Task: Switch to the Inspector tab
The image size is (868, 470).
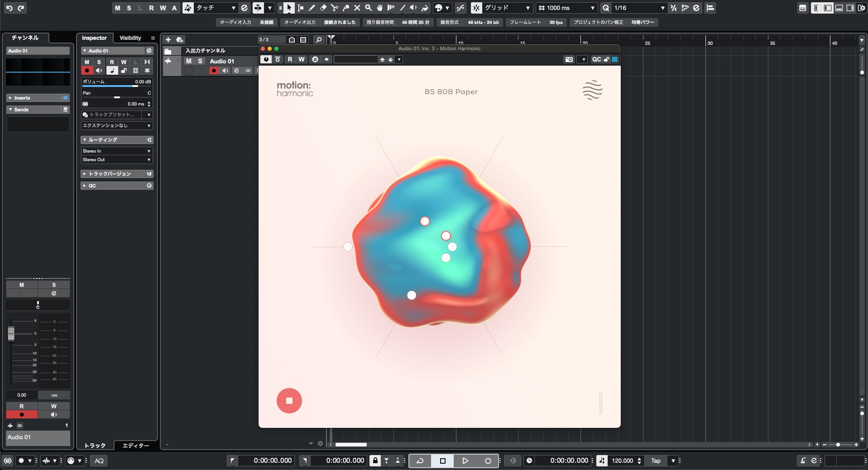Action: point(94,38)
